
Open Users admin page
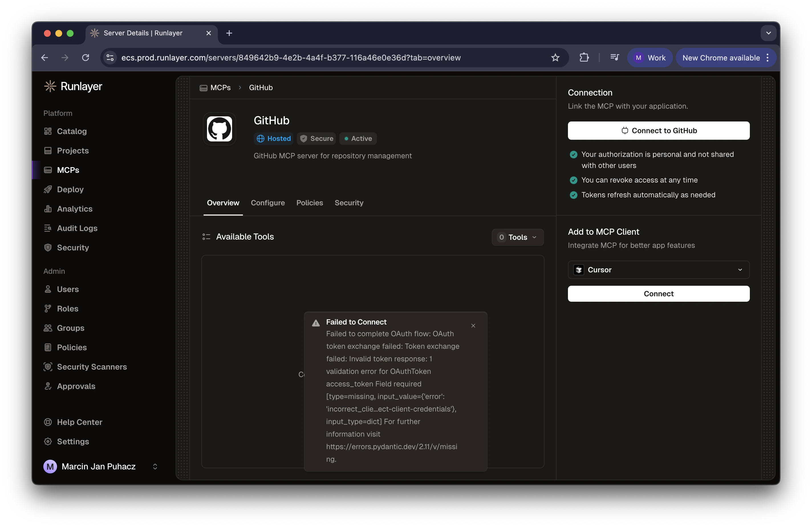pyautogui.click(x=68, y=289)
